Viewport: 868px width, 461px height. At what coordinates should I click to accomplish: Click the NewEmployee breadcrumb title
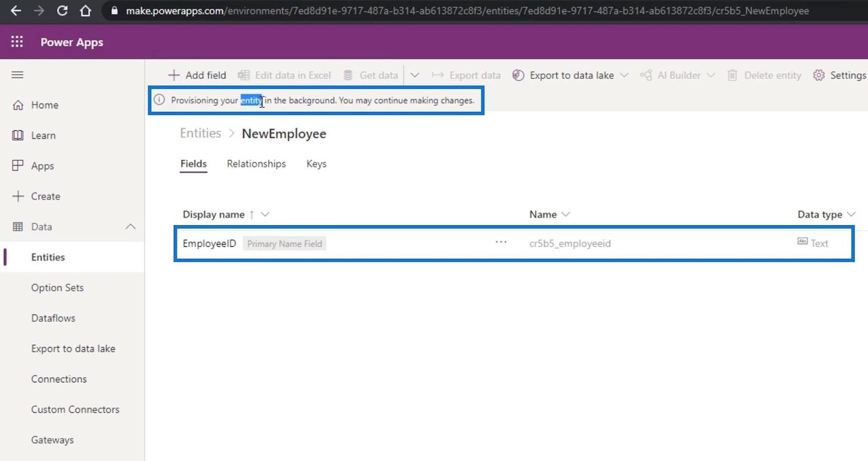coord(284,133)
